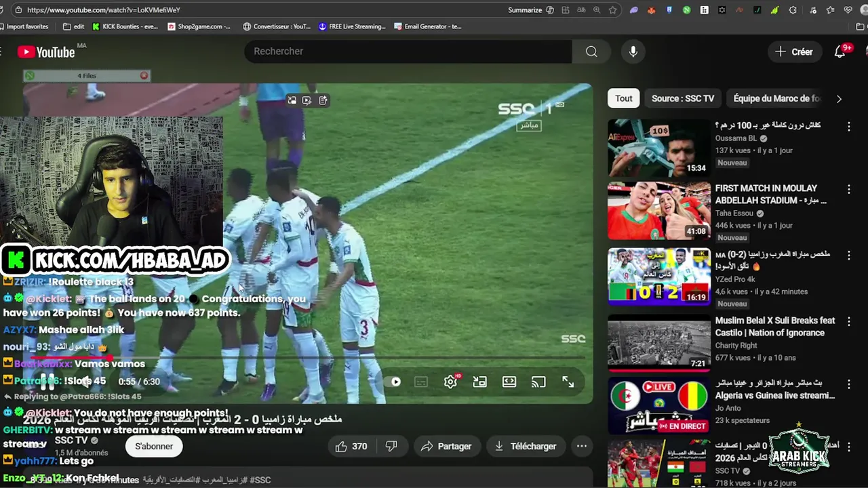Click the red fox extension icon in browser toolbar
This screenshot has height=488, width=868.
click(x=652, y=10)
